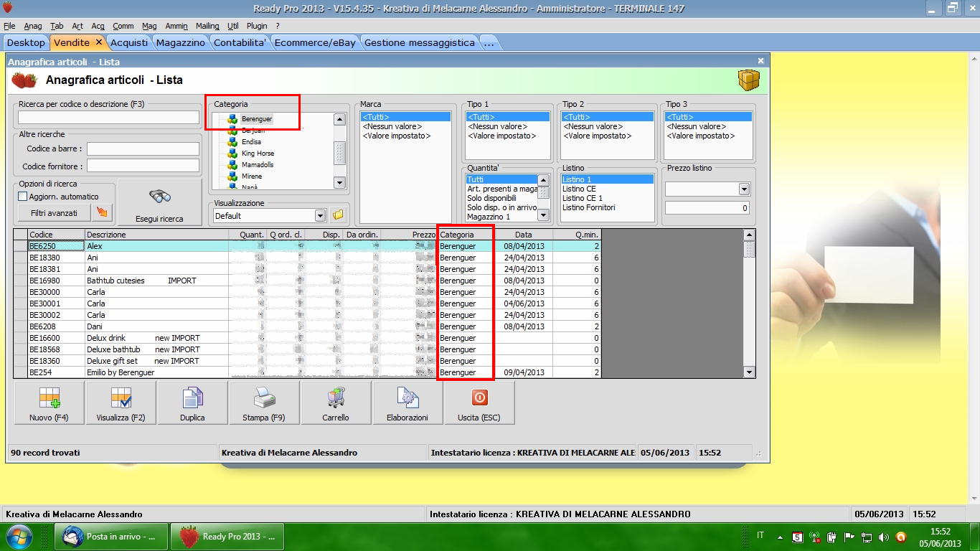Click the Codice a barre input field

pyautogui.click(x=143, y=149)
